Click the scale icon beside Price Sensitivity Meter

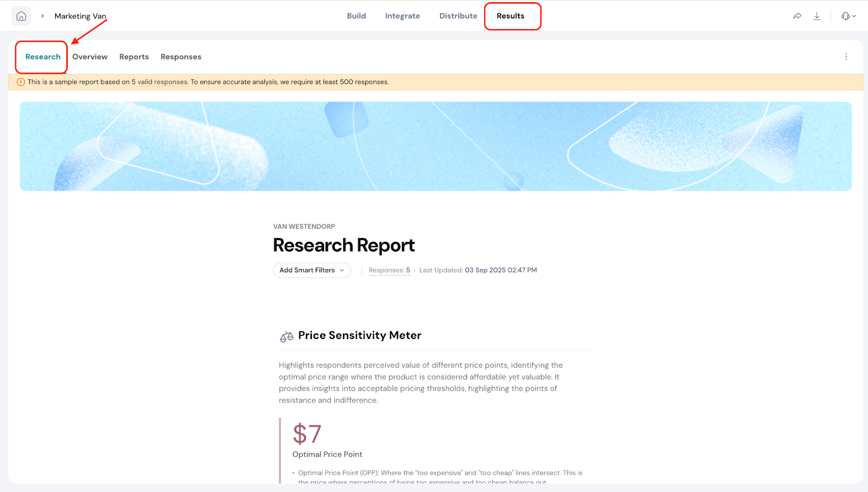pos(286,336)
